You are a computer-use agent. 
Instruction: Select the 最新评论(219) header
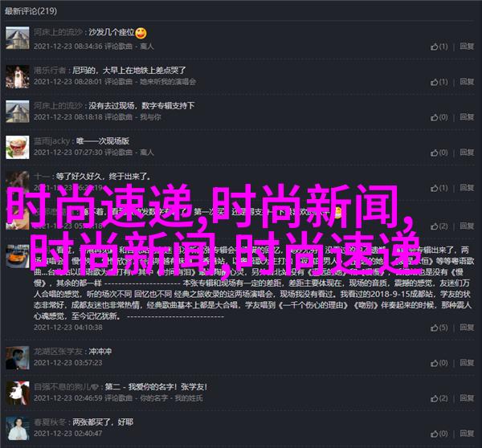(31, 11)
